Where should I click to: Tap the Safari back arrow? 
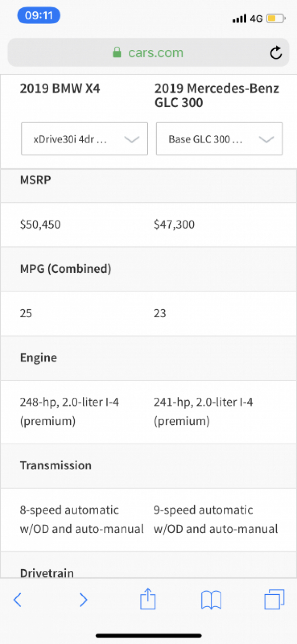click(17, 600)
